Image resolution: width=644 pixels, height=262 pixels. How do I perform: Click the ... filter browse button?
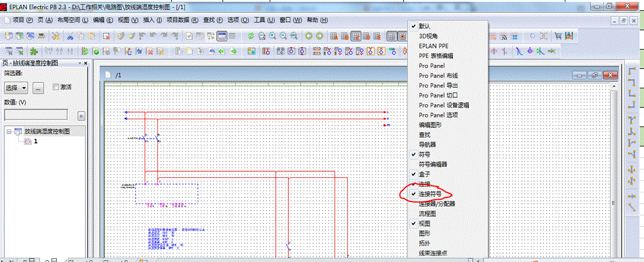pyautogui.click(x=38, y=88)
